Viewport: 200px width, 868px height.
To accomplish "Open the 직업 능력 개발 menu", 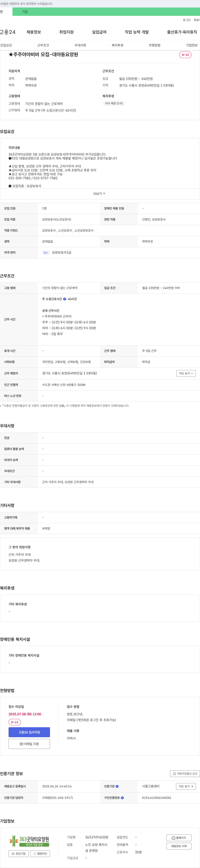I will coord(137,32).
